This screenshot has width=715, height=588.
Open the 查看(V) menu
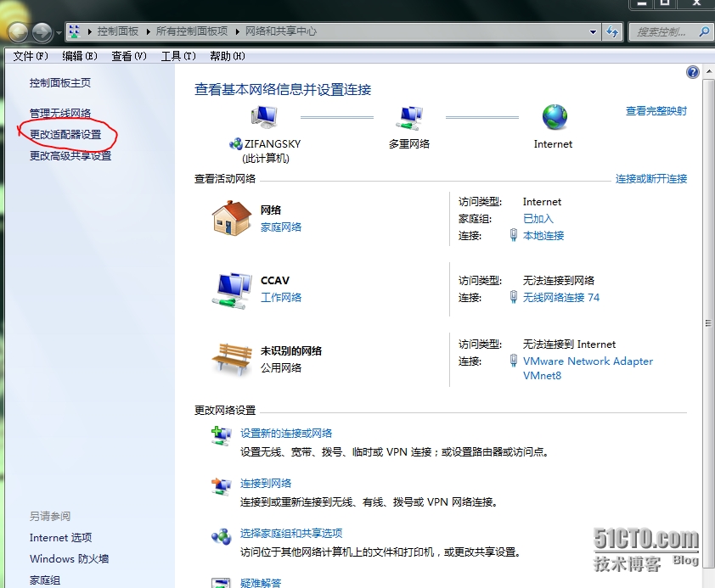[129, 56]
